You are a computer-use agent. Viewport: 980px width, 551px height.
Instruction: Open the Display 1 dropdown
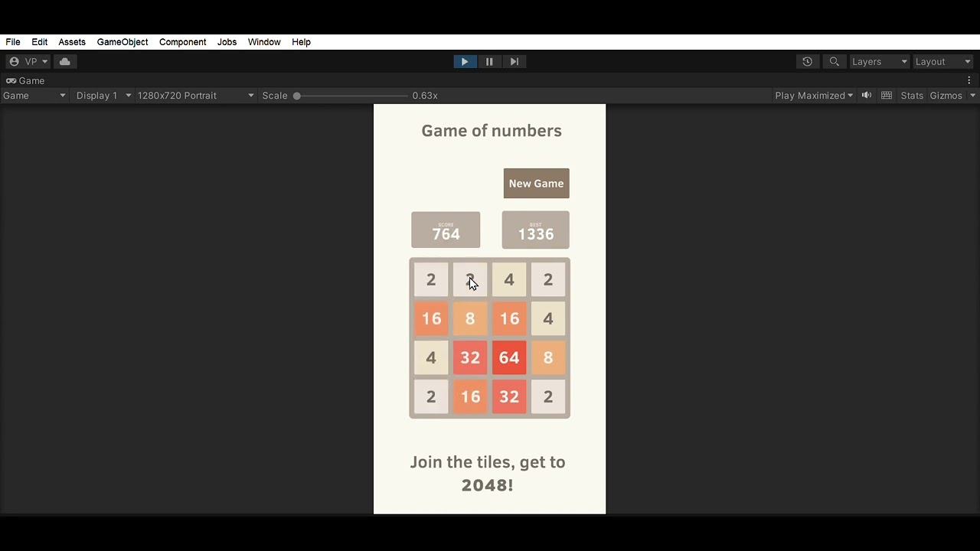[103, 96]
